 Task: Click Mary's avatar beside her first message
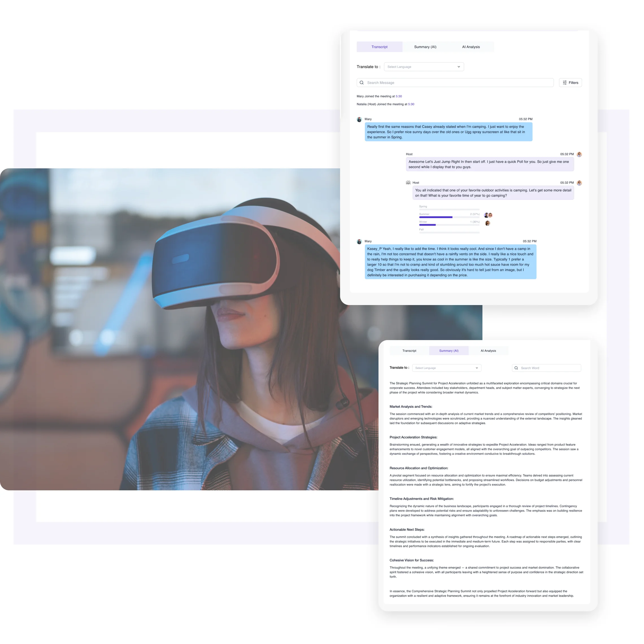[359, 119]
